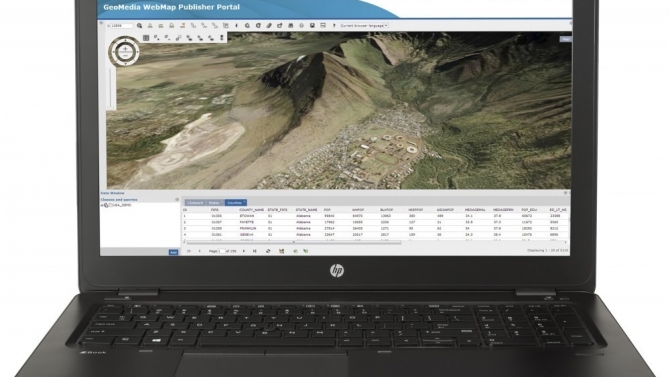Click the export icon right of refresh
The image size is (670, 377).
(x=281, y=251)
